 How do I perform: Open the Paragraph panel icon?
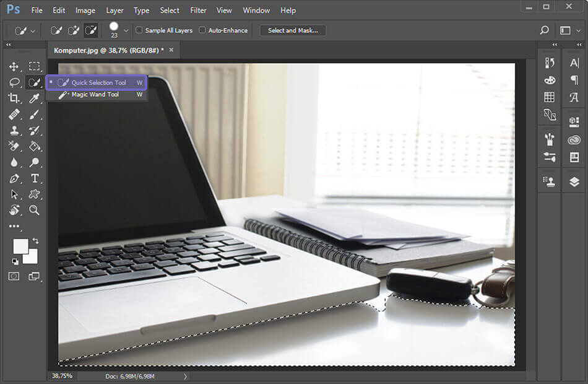(x=574, y=80)
